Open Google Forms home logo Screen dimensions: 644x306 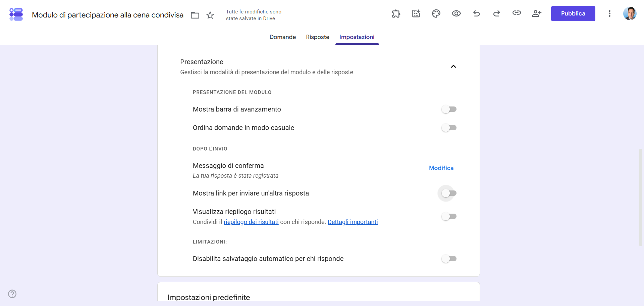(x=16, y=14)
